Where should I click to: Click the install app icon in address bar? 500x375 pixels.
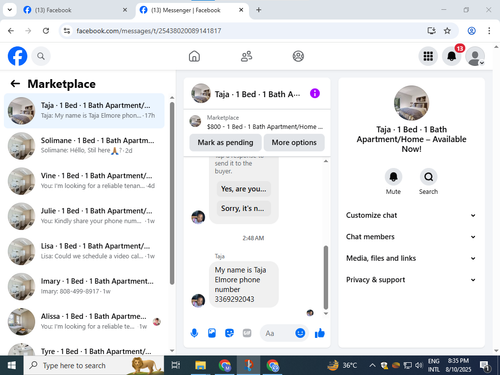[431, 31]
